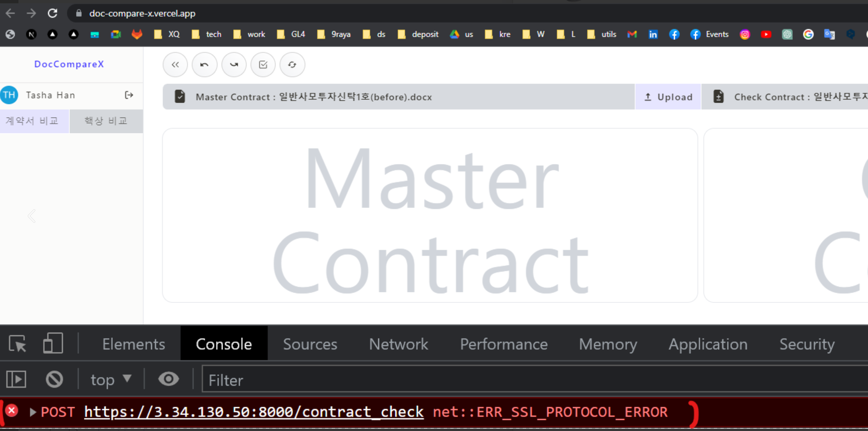The height and width of the screenshot is (431, 868).
Task: Open the contract_check URL link in console
Action: coord(254,412)
